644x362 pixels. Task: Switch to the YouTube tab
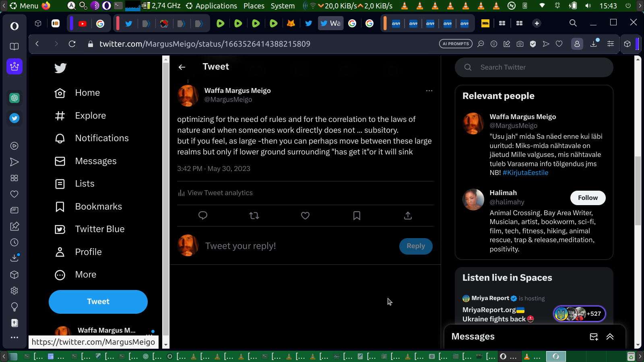[83, 23]
